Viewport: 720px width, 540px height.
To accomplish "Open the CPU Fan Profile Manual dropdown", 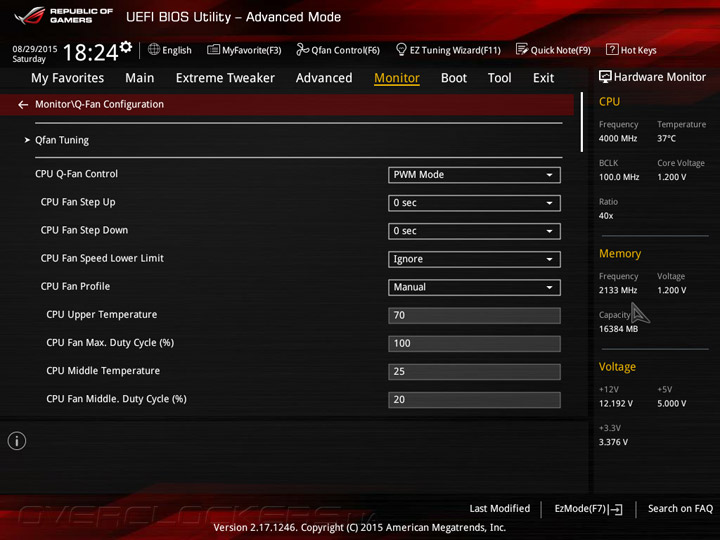I will (x=474, y=287).
